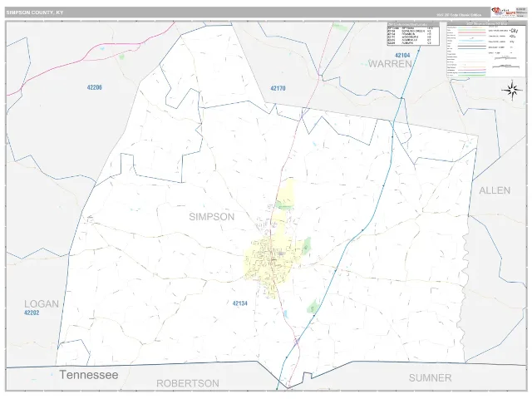This screenshot has width=532, height=399.
Task: Click the ROBERTSON county label
Action: (188, 383)
